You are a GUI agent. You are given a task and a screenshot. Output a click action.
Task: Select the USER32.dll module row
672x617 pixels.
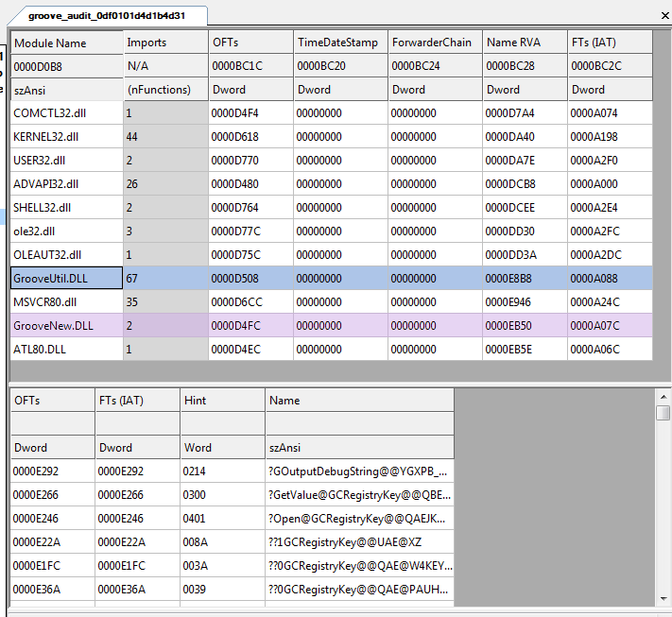[332, 161]
